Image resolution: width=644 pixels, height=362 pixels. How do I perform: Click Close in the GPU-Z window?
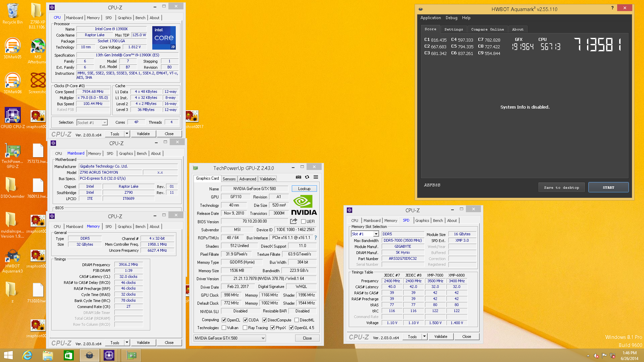[307, 338]
